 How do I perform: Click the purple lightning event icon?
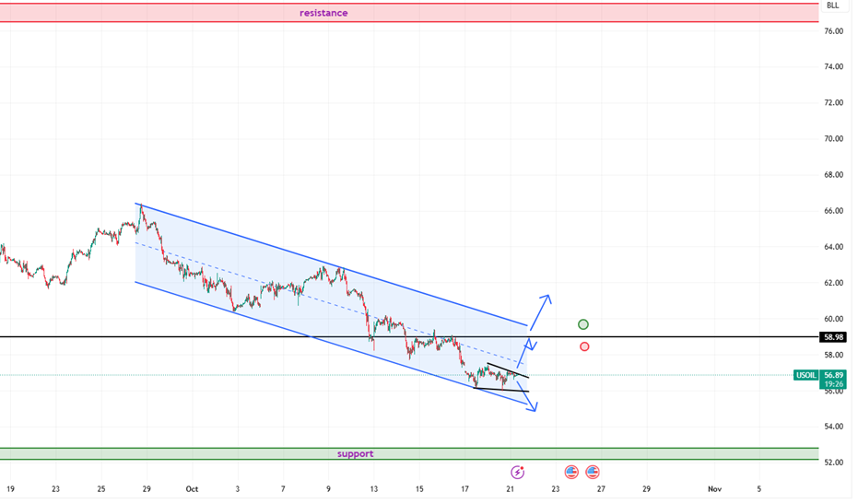517,471
